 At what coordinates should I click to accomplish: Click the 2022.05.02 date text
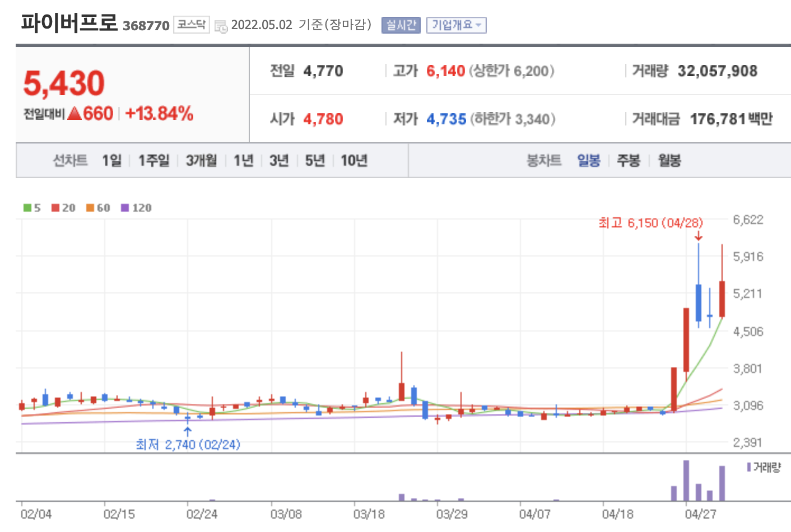coord(262,25)
